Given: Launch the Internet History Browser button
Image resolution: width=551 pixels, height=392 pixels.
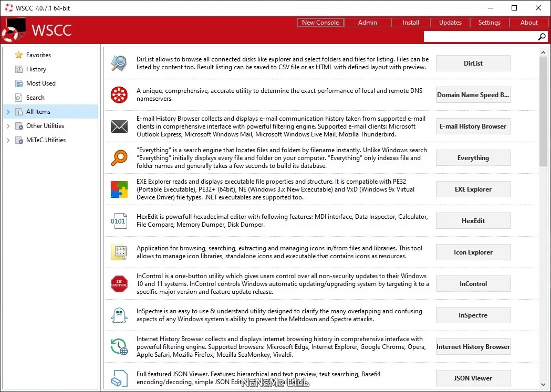Looking at the screenshot, I should click(473, 347).
